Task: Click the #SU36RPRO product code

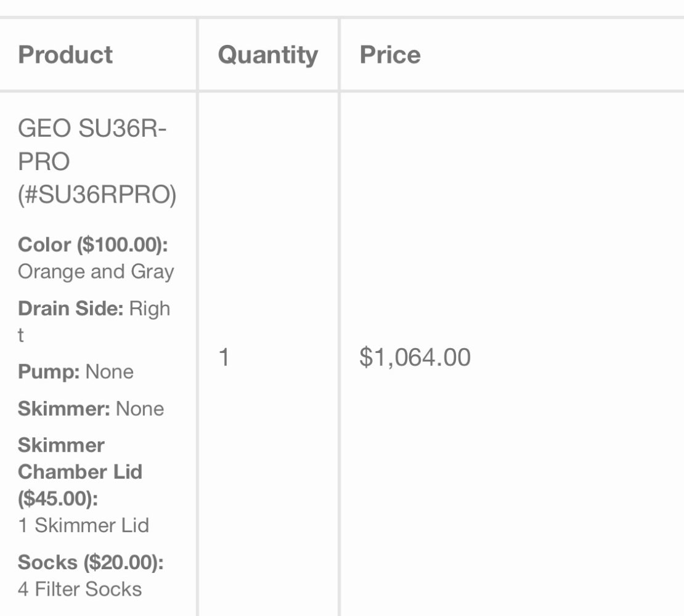Action: (97, 195)
